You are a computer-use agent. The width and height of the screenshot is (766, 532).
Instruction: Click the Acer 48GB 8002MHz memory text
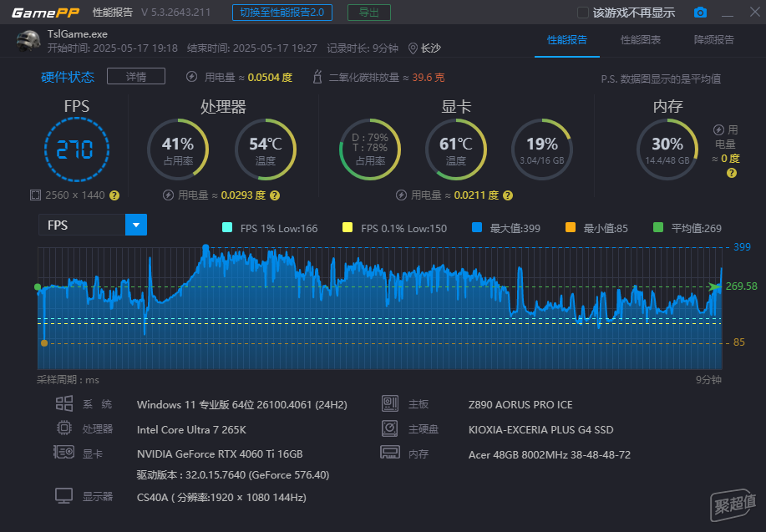point(550,455)
